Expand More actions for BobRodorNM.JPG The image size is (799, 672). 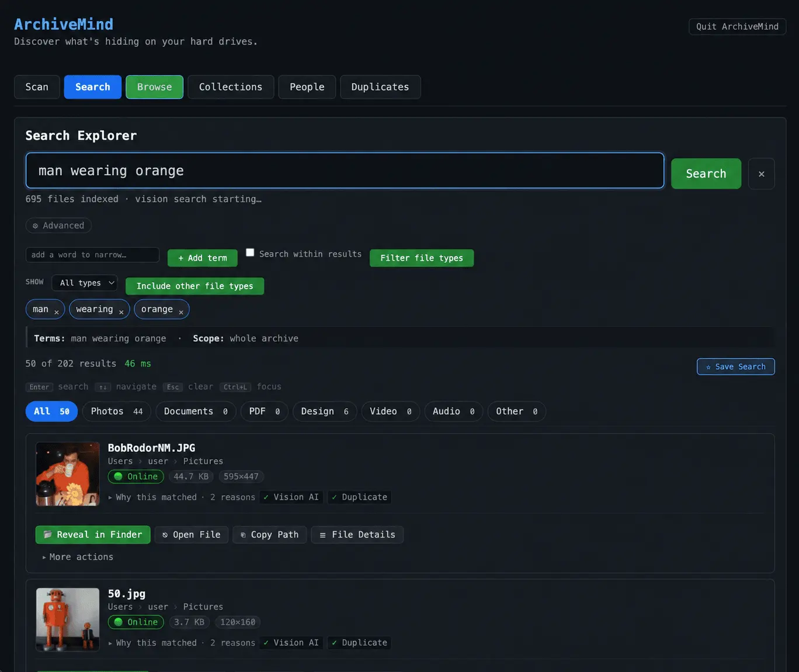[78, 557]
